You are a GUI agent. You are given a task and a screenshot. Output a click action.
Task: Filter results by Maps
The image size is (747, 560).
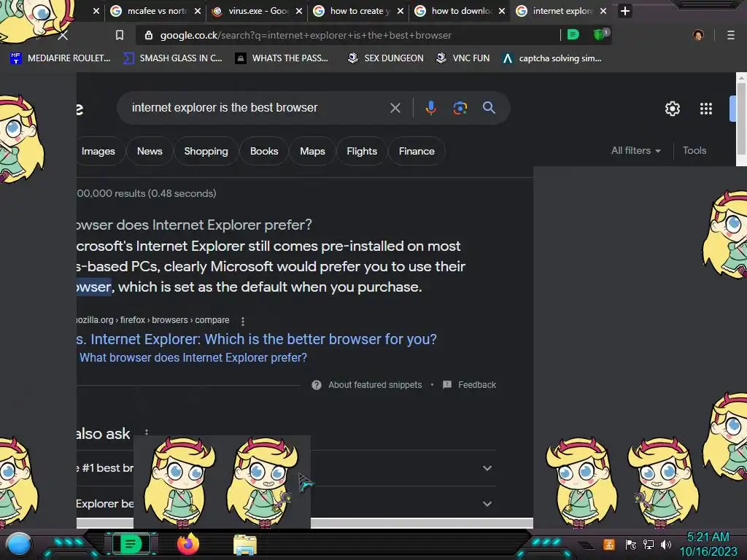[x=312, y=151]
